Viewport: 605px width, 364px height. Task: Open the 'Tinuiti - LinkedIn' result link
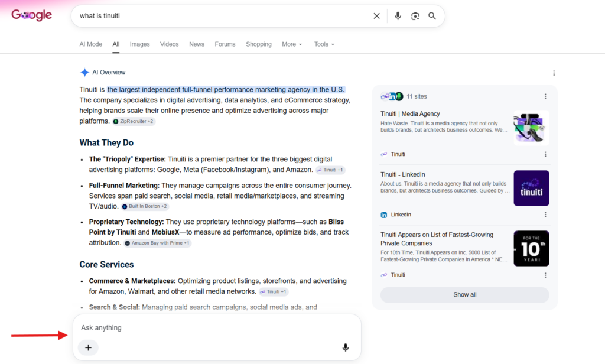point(403,174)
